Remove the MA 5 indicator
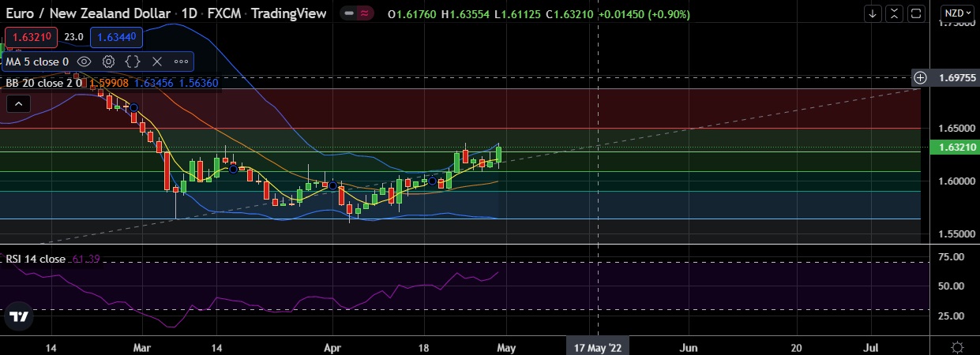 (156, 62)
